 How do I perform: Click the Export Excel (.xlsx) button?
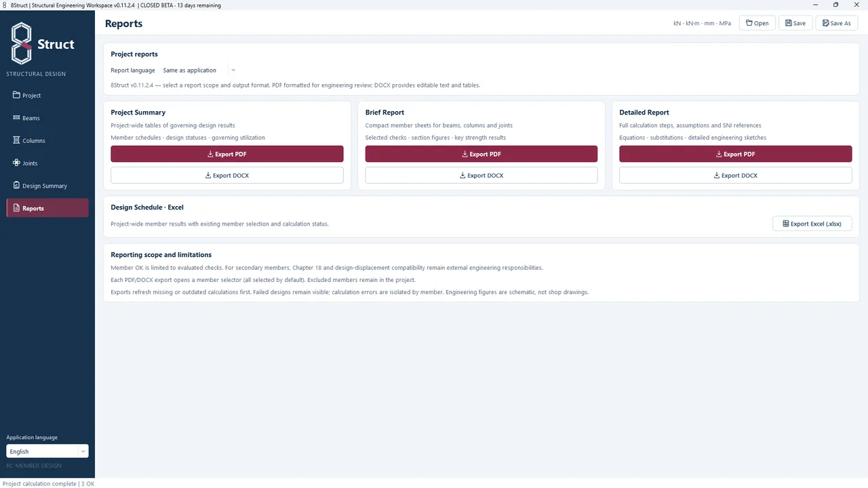point(812,224)
